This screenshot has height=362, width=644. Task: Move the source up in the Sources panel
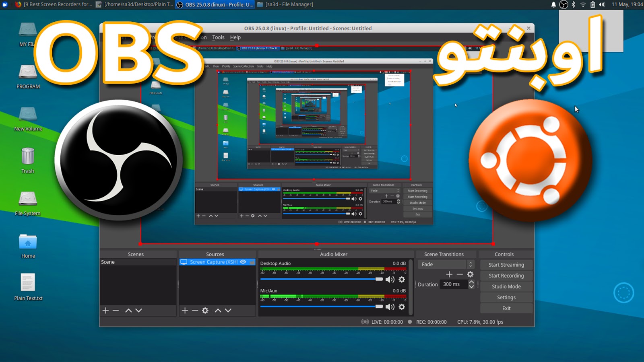[x=218, y=311]
